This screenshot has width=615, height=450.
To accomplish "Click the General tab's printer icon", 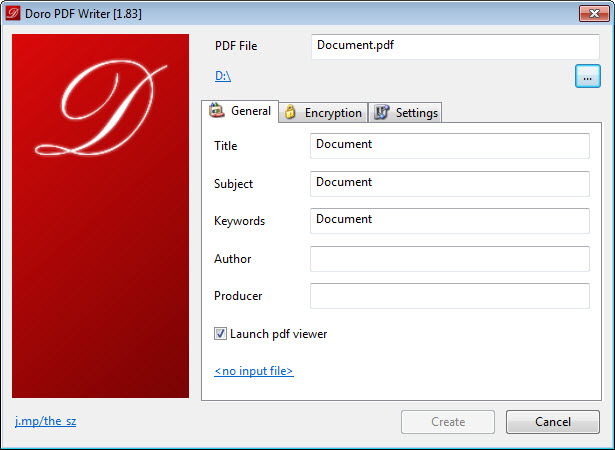I will point(217,110).
